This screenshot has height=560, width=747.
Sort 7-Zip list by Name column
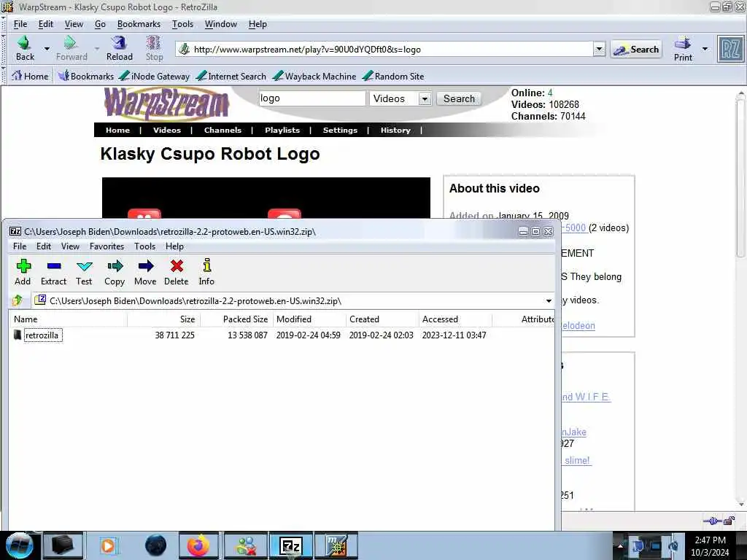click(68, 319)
